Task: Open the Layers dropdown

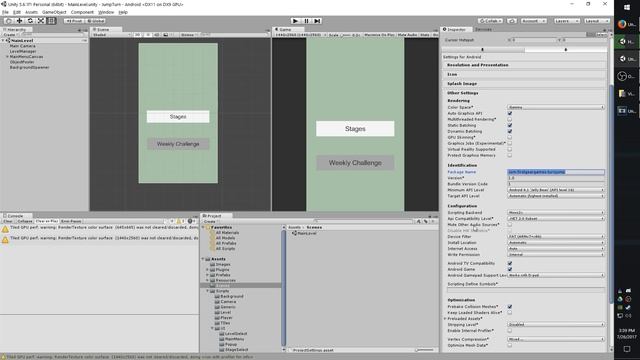Action: click(567, 21)
